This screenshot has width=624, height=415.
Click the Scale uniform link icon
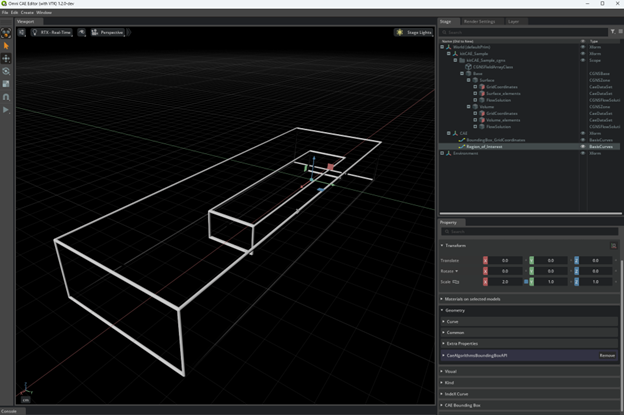(x=456, y=282)
